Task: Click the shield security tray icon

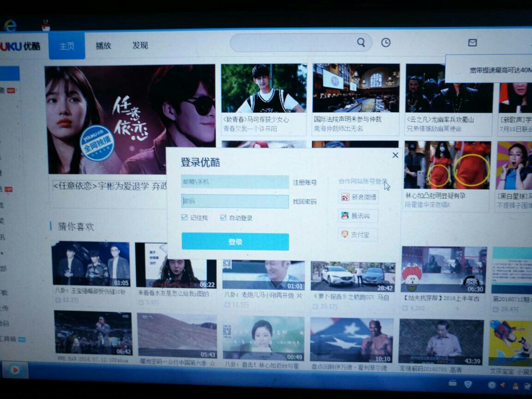Action: (468, 384)
